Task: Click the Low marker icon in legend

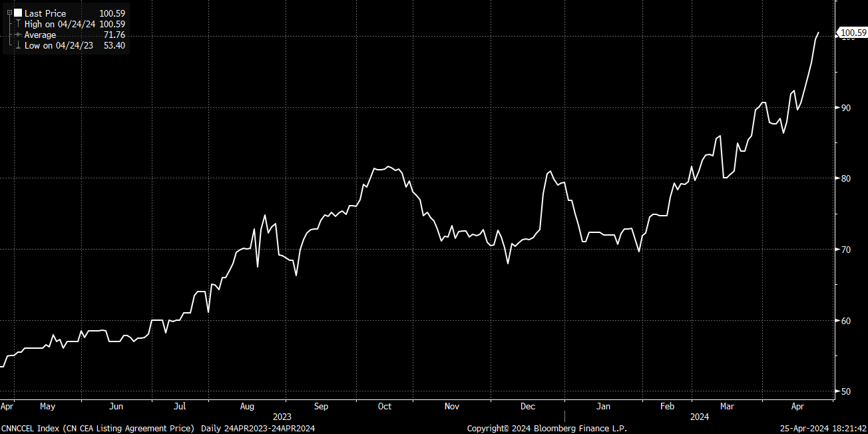Action: pyautogui.click(x=18, y=45)
